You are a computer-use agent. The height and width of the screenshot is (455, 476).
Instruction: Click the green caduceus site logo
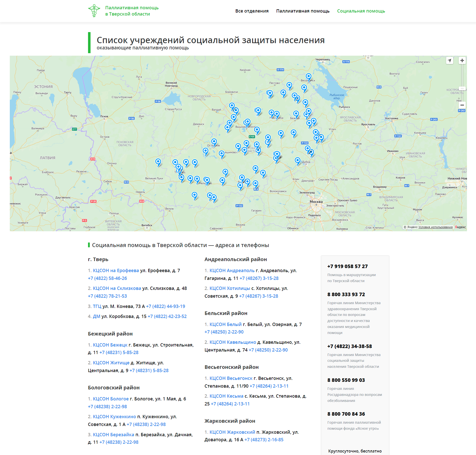pos(94,11)
